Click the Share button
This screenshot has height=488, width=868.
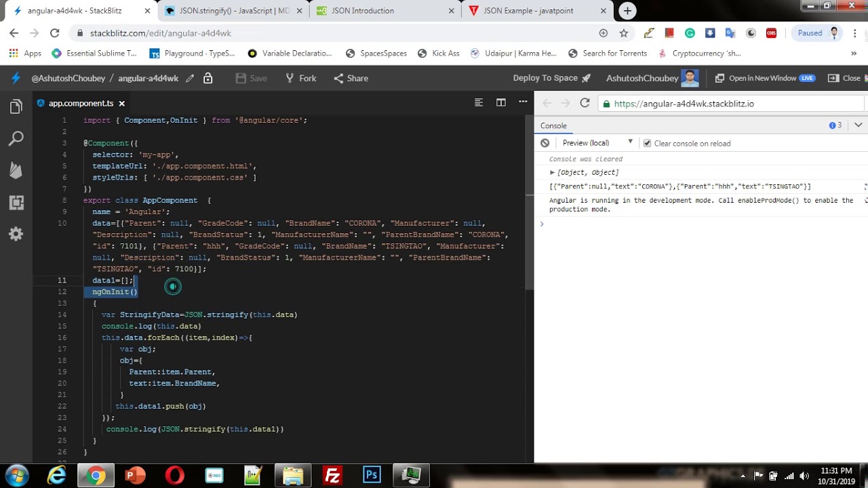coord(351,78)
